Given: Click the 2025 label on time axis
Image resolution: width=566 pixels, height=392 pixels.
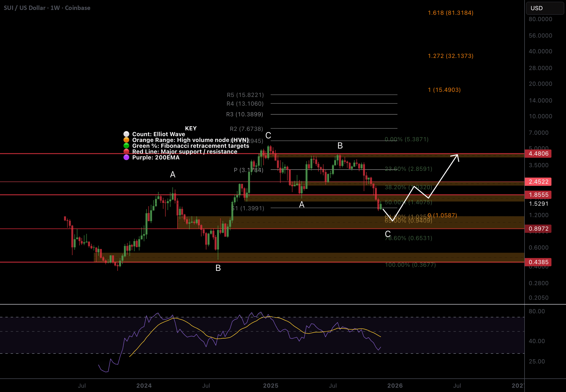Looking at the screenshot, I should click(270, 386).
